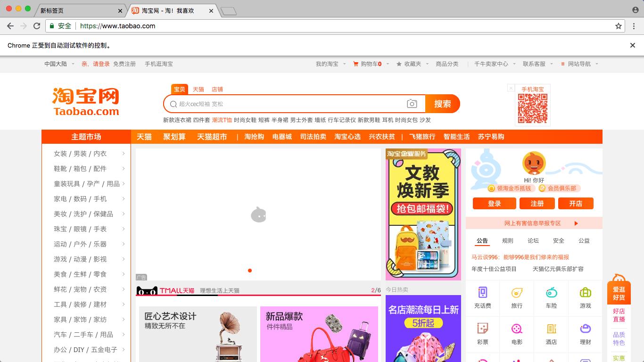Open 天猫超市 in the nav bar
644x362 pixels.
coord(212,137)
